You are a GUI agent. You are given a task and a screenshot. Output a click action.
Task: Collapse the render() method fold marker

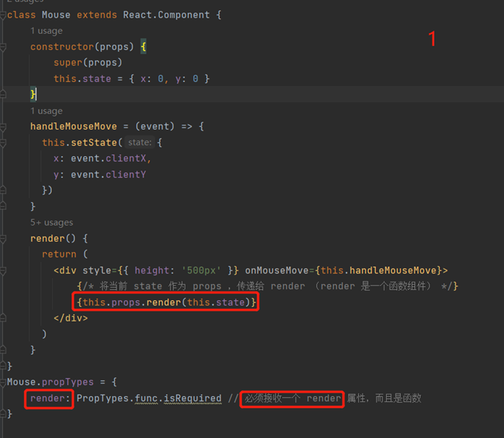tap(3, 239)
